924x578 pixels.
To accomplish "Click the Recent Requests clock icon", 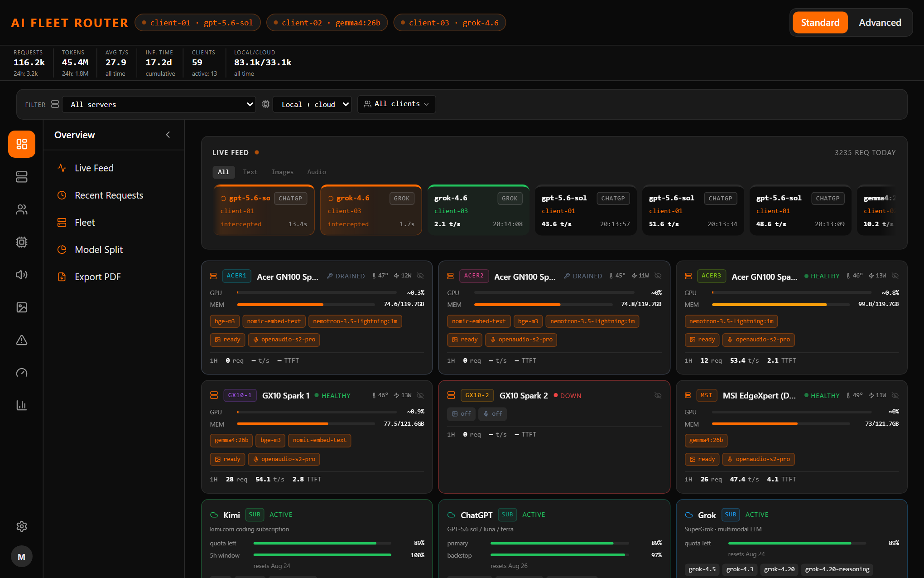I will point(62,195).
